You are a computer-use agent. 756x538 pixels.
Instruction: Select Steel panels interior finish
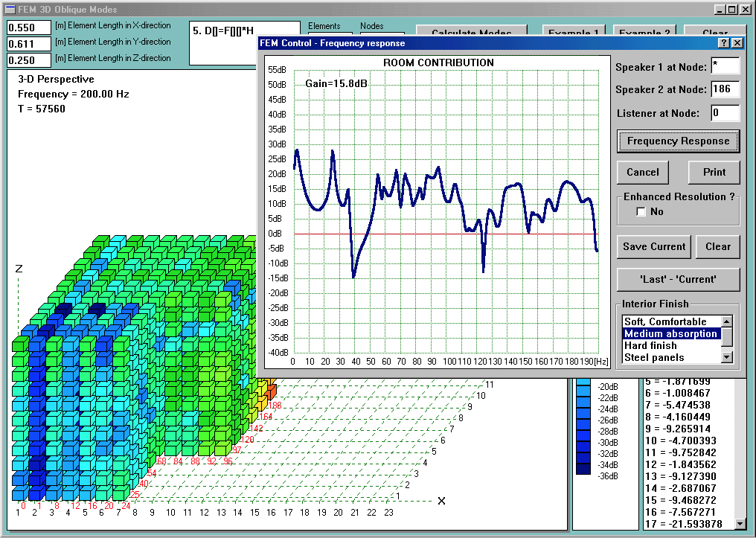click(x=672, y=358)
